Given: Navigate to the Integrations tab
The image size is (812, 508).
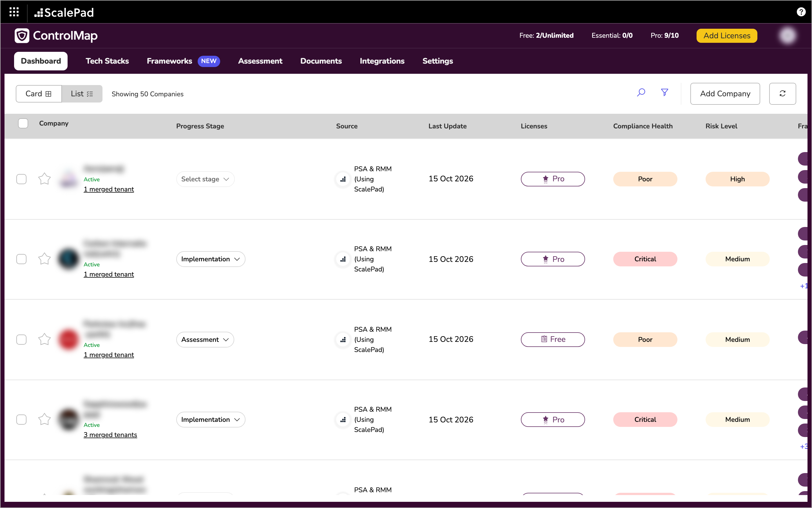Looking at the screenshot, I should coord(382,61).
